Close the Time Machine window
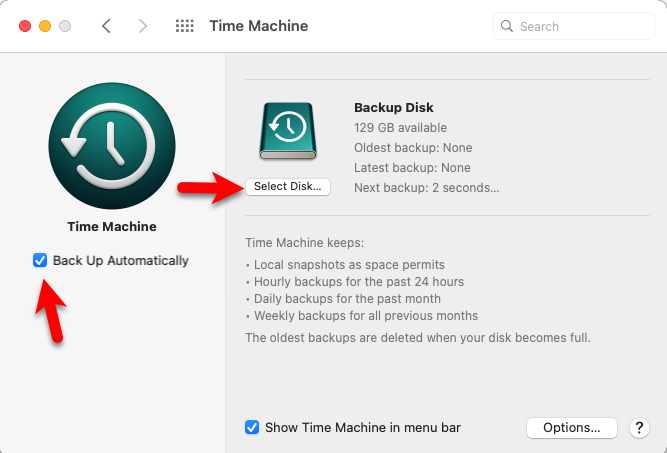Screen dimensions: 667x453 (x=25, y=26)
